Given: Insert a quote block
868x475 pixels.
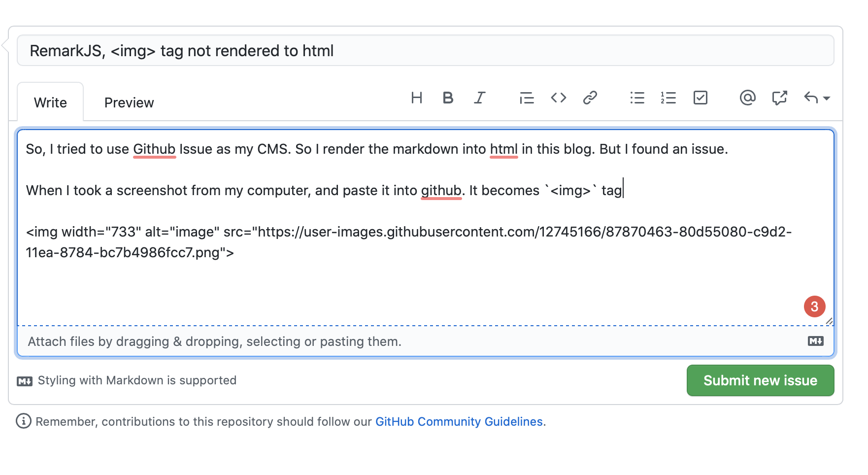Looking at the screenshot, I should click(x=527, y=98).
